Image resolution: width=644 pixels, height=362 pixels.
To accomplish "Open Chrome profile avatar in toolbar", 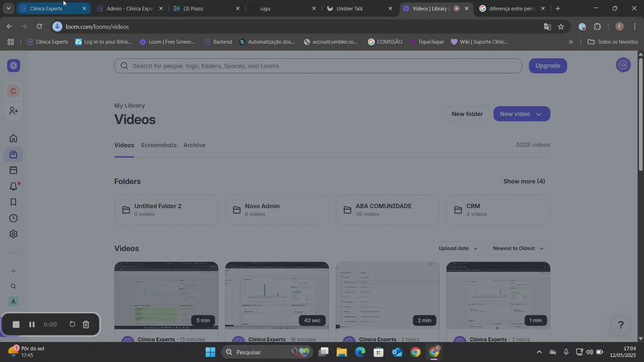I will 619,27.
